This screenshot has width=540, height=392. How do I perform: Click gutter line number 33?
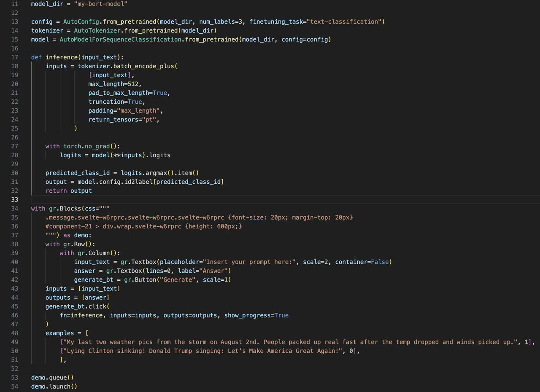[x=15, y=199]
